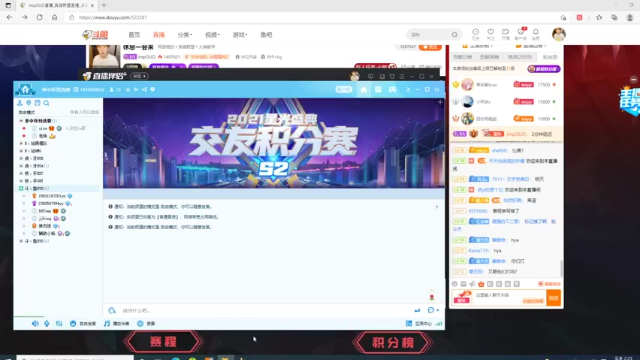Click the Douyu chat scrollbar
The width and height of the screenshot is (640, 360).
(562, 269)
